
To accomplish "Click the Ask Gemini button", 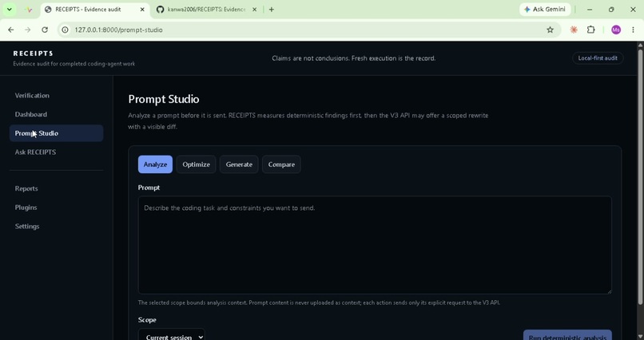I will coord(545,9).
